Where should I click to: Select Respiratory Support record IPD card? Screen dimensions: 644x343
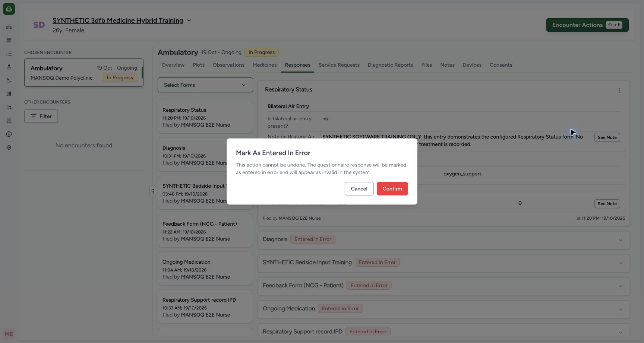tap(205, 307)
